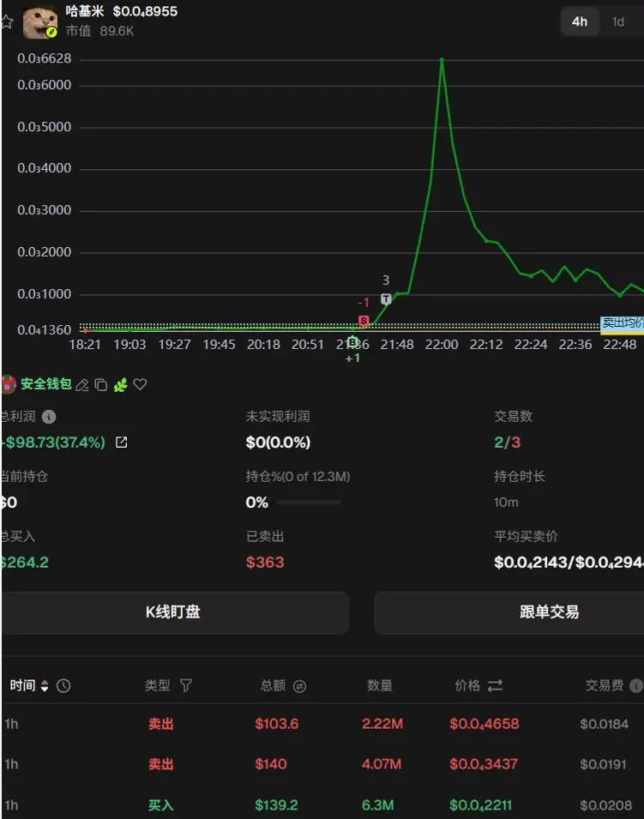Click the 10m holding duration value
Viewport: 644px width, 819px height.
pos(506,502)
